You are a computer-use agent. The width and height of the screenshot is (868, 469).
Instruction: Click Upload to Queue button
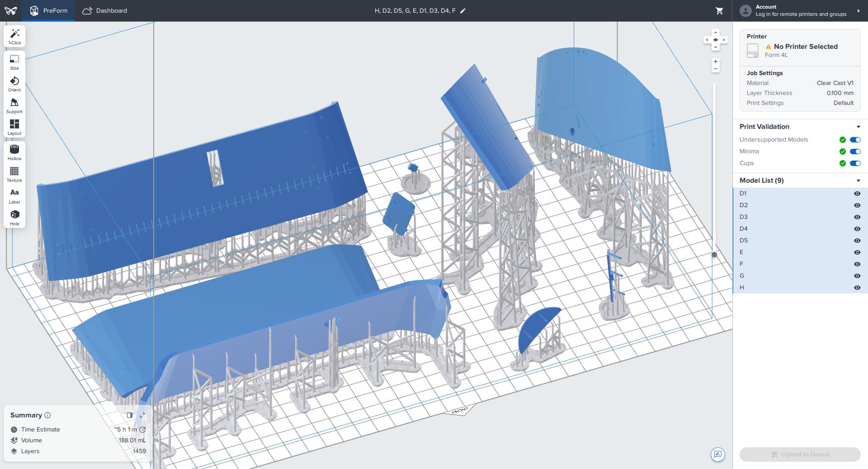tap(800, 455)
